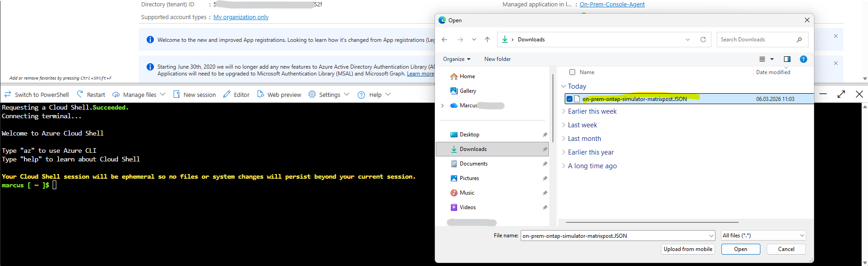Viewport: 868px width, 266px height.
Task: Dismiss the App registrations welcome banner
Action: (836, 36)
